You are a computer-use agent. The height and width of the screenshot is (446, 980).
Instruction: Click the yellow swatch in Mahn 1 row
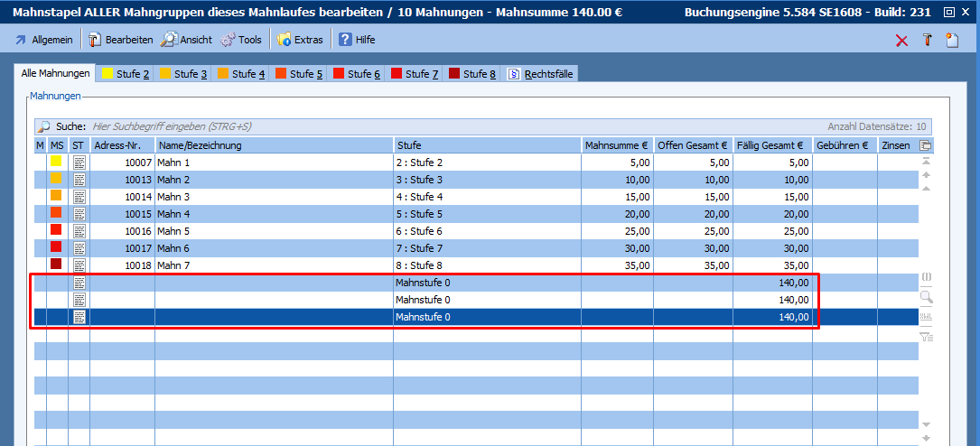coord(56,163)
